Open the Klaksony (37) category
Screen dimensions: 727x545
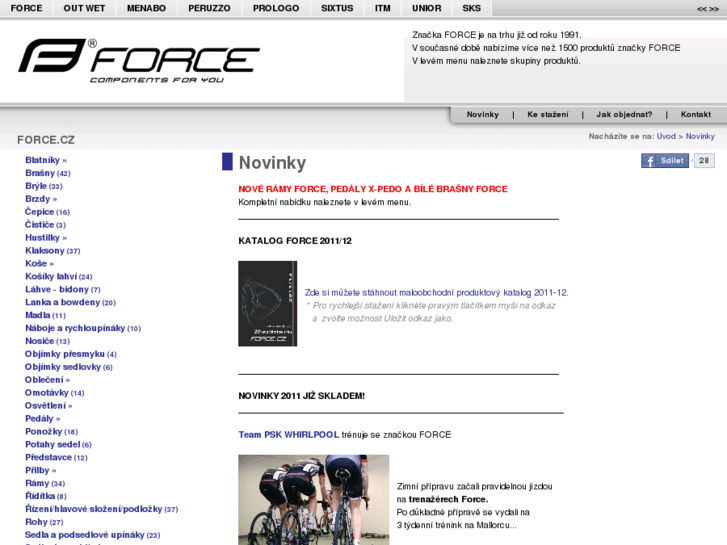coord(52,251)
